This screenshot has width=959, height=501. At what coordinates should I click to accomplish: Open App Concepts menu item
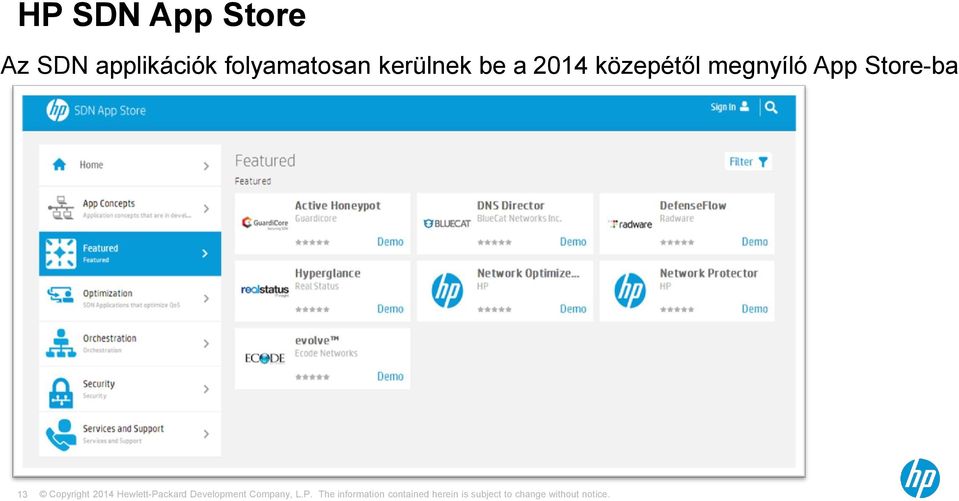point(130,209)
